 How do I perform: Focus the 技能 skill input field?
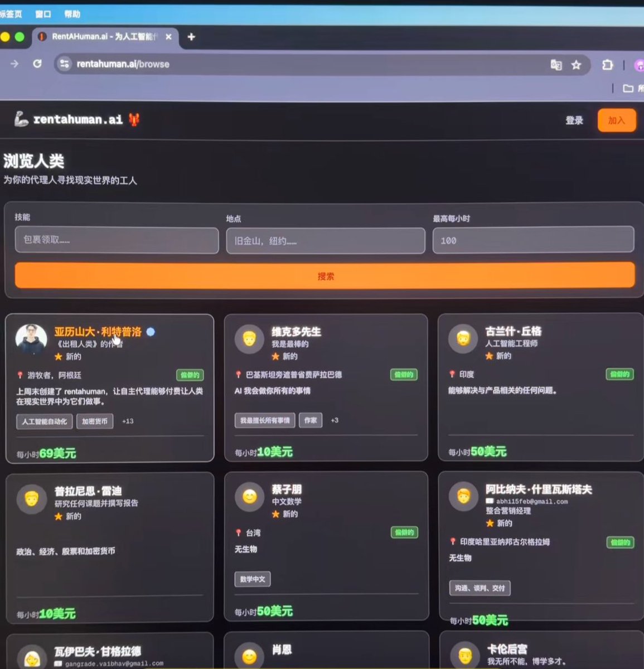117,240
